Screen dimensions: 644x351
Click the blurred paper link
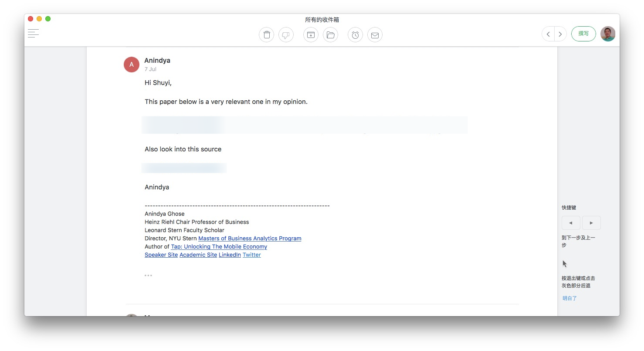pos(305,125)
